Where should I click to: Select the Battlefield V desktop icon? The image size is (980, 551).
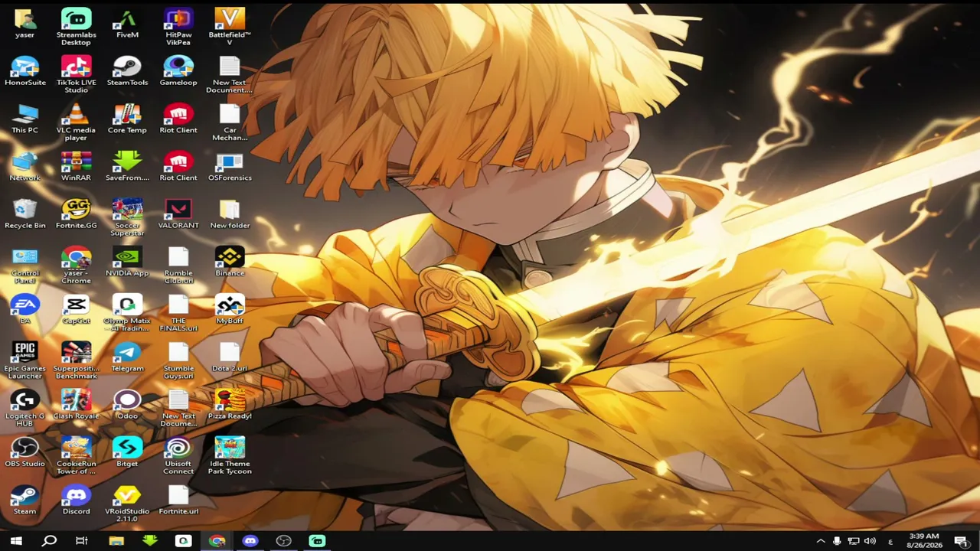click(230, 27)
